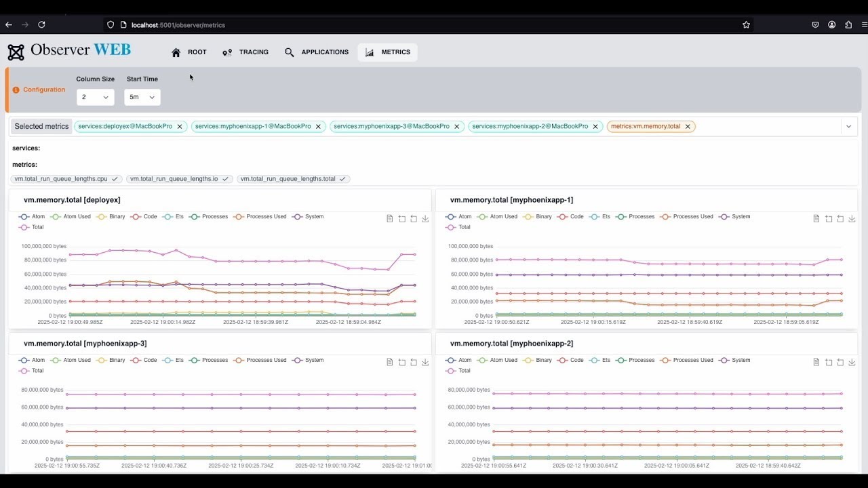Select the Metrics tab
The image size is (868, 488).
click(388, 52)
